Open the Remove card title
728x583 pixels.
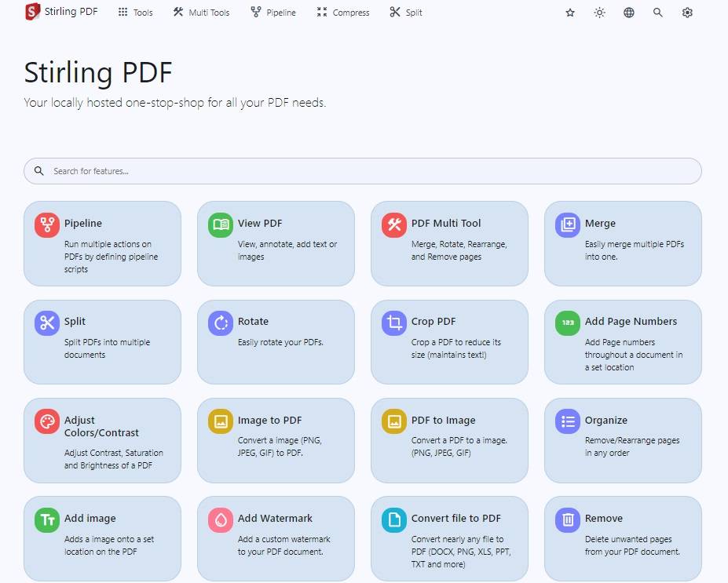point(604,519)
